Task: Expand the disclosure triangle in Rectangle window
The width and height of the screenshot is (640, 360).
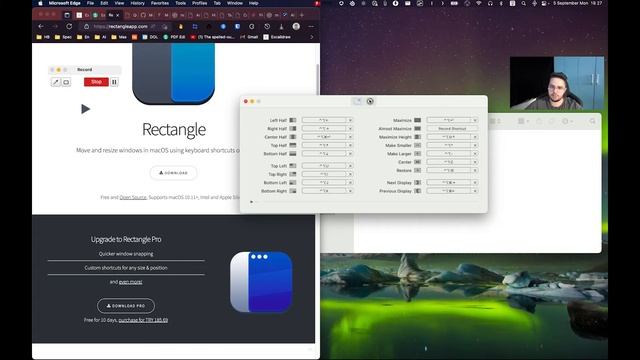Action: pyautogui.click(x=251, y=202)
